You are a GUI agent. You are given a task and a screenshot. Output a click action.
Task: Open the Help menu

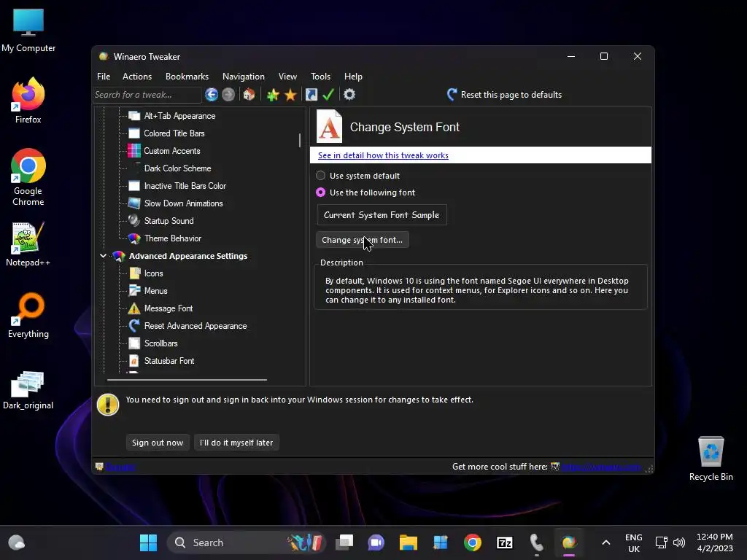click(354, 76)
